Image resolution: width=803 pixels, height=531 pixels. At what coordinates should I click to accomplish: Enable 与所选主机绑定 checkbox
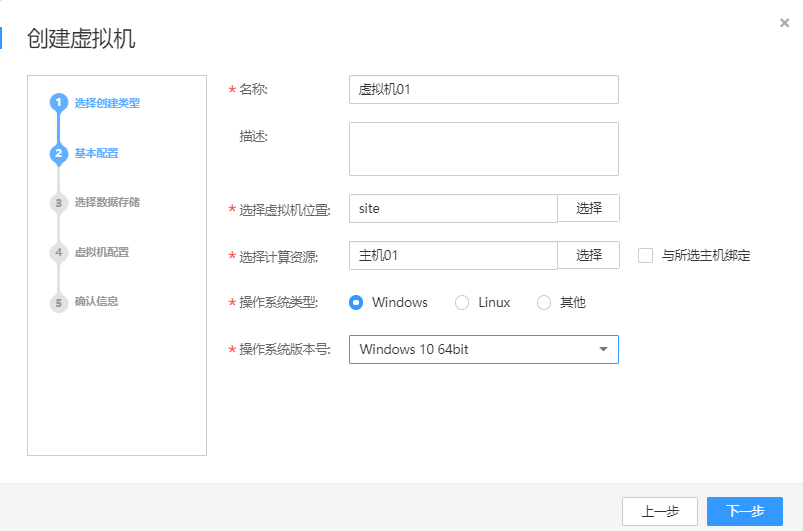[x=645, y=256]
